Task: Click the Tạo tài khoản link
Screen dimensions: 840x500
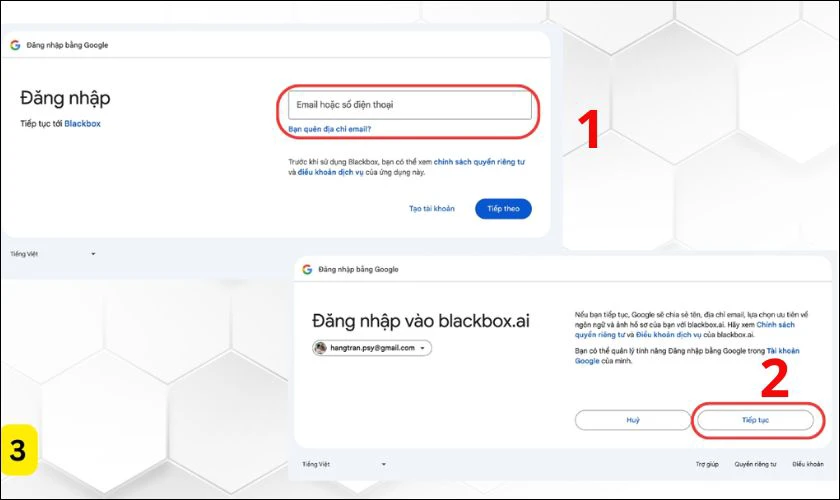Action: [x=432, y=208]
